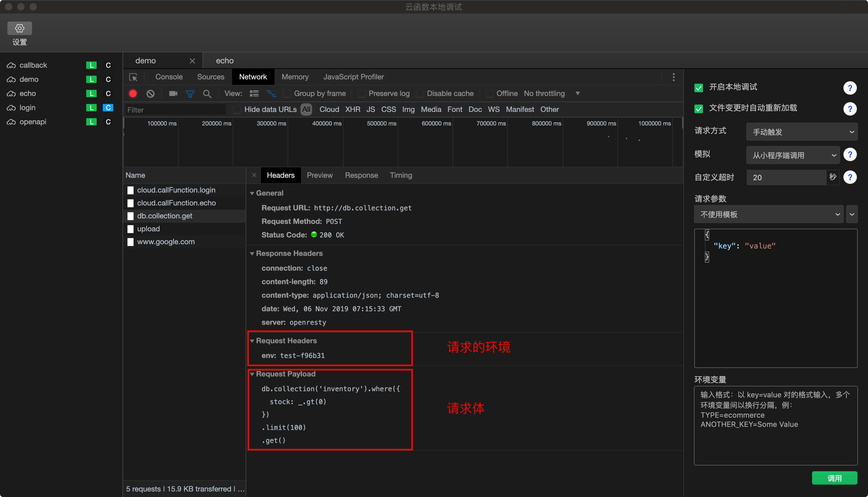Select the XHR filter type
This screenshot has width=868, height=497.
[x=352, y=109]
